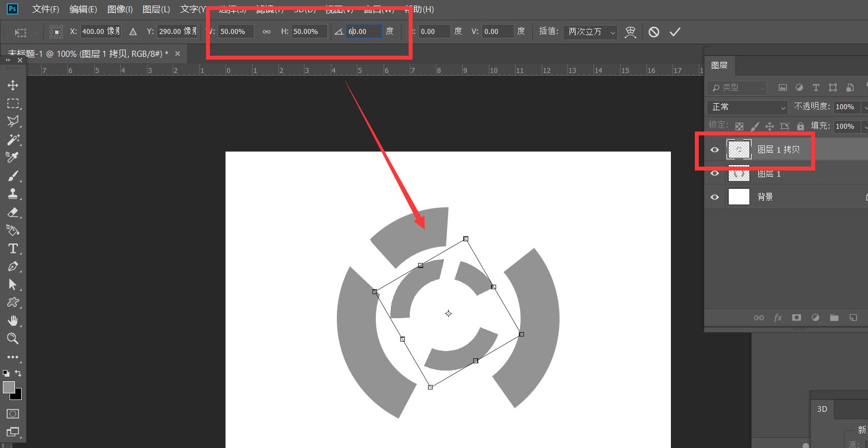868x448 pixels.
Task: Select the Zoom tool
Action: pyautogui.click(x=13, y=338)
